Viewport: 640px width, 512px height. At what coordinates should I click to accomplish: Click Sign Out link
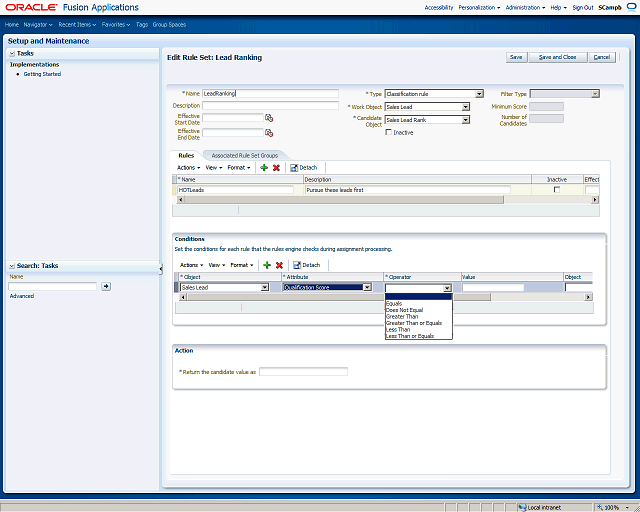(x=583, y=8)
